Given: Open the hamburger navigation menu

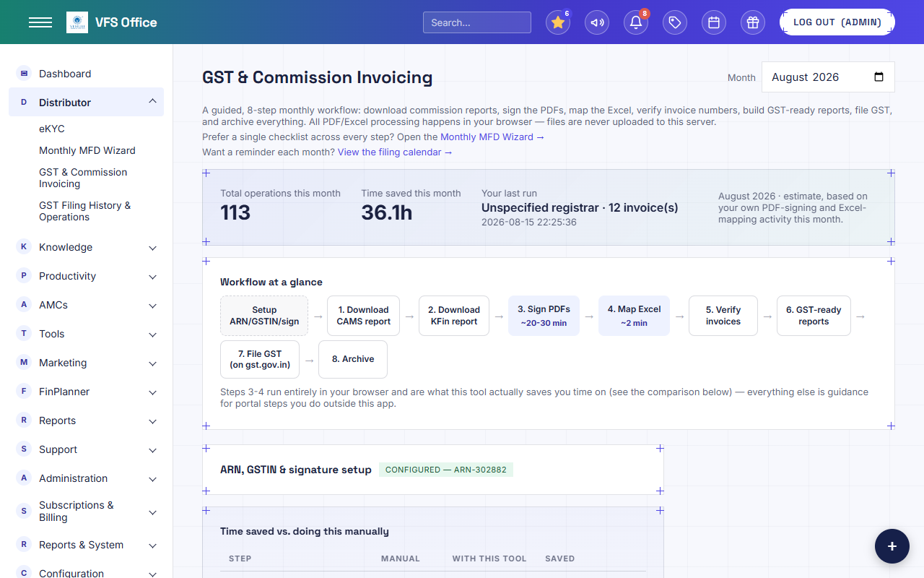Looking at the screenshot, I should pyautogui.click(x=40, y=22).
